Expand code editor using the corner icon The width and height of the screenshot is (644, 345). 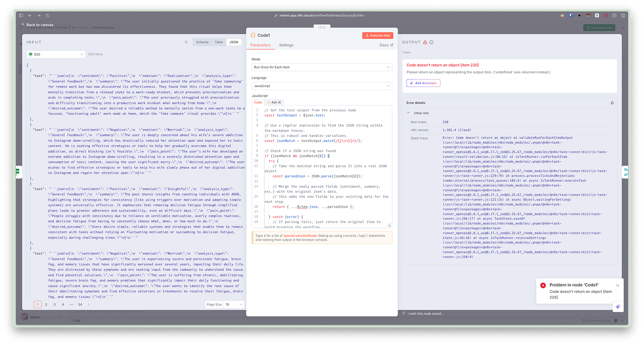pos(389,226)
